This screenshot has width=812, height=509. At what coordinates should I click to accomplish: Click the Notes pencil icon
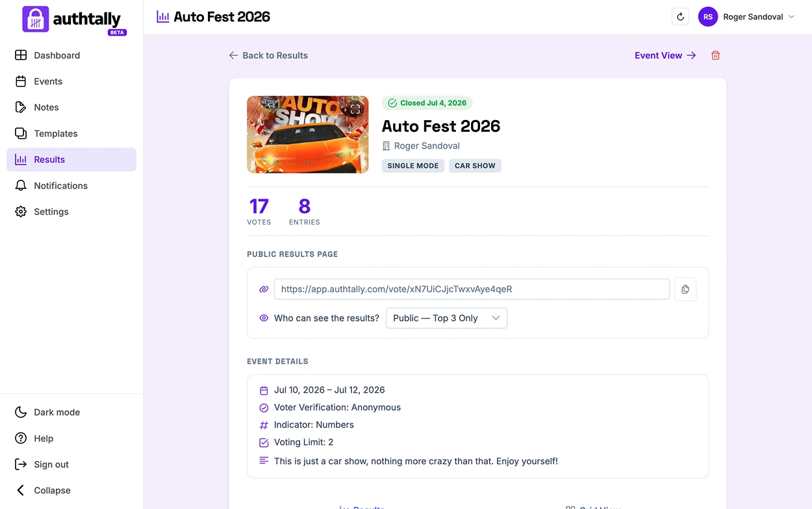coord(21,107)
